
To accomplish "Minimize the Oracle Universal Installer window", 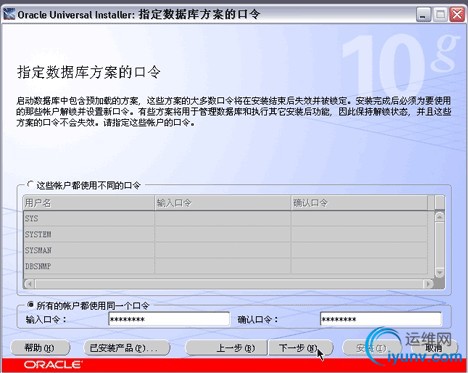I will tap(423, 15).
